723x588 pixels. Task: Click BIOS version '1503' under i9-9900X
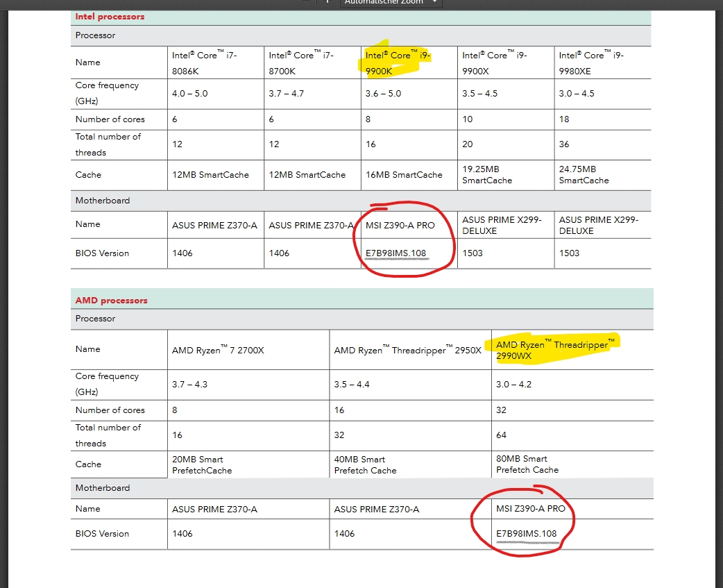coord(472,253)
